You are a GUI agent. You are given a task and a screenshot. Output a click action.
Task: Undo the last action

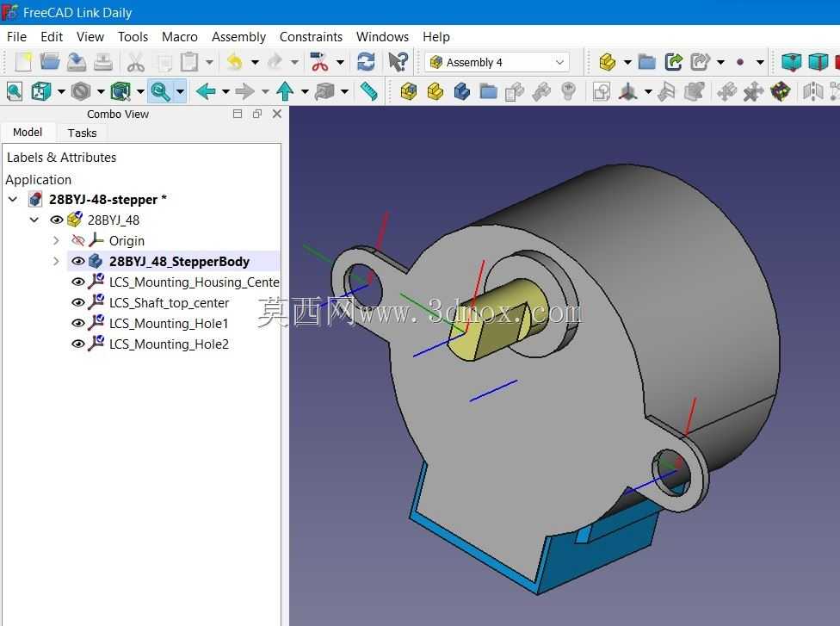tap(235, 62)
